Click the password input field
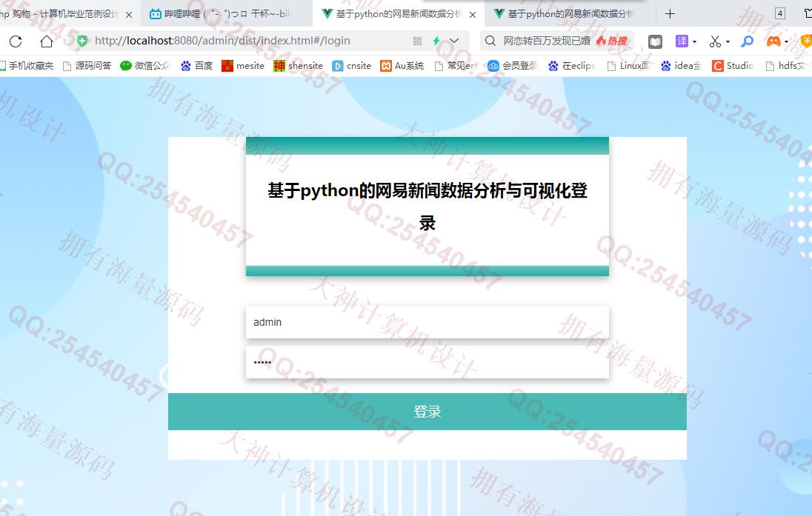Screen dimensions: 812x516 pyautogui.click(x=427, y=362)
